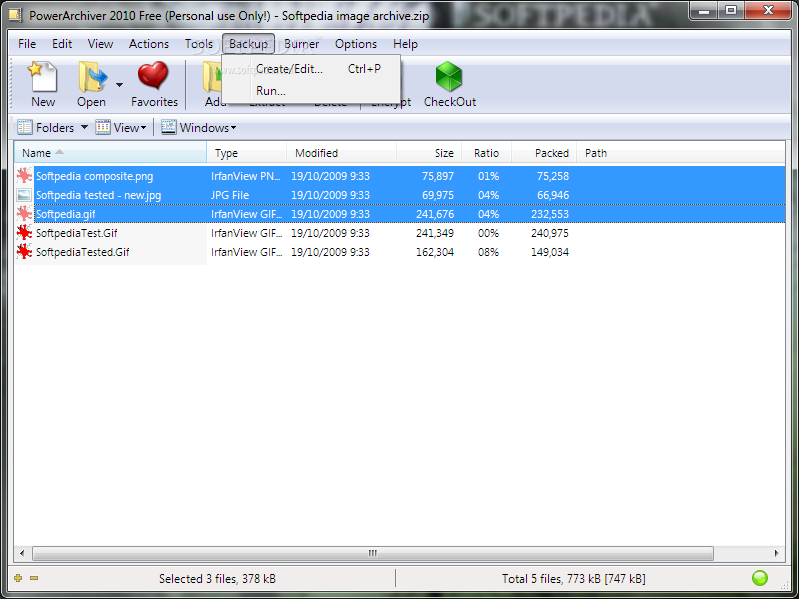Click the size value 75,897
The image size is (799, 599).
(x=438, y=176)
